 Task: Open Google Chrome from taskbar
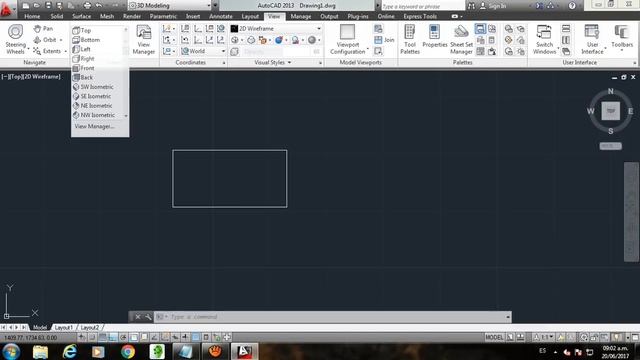pos(128,351)
